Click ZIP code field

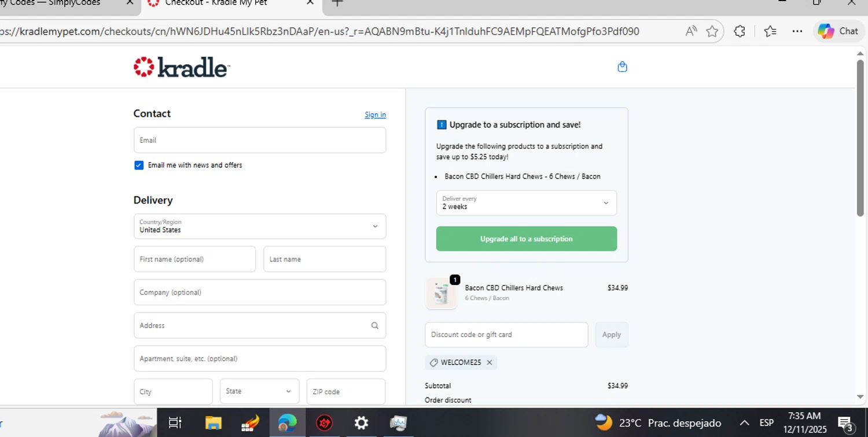pyautogui.click(x=346, y=391)
